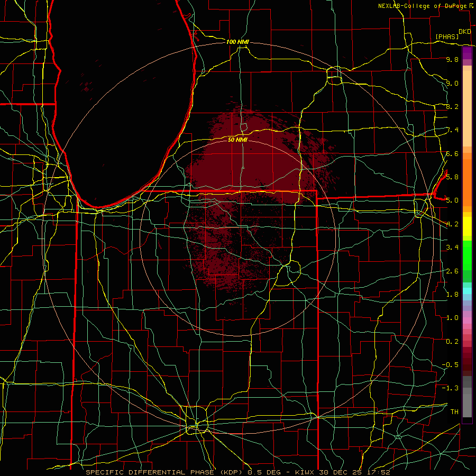476x476 pixels.
Task: Click the 0.2 legend value
Action: pyautogui.click(x=452, y=342)
